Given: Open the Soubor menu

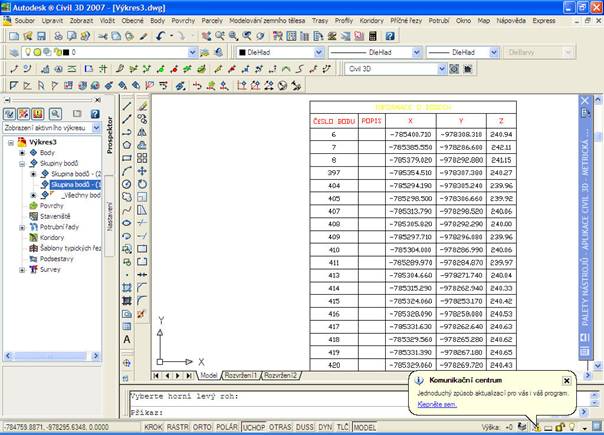Looking at the screenshot, I should click(x=25, y=20).
